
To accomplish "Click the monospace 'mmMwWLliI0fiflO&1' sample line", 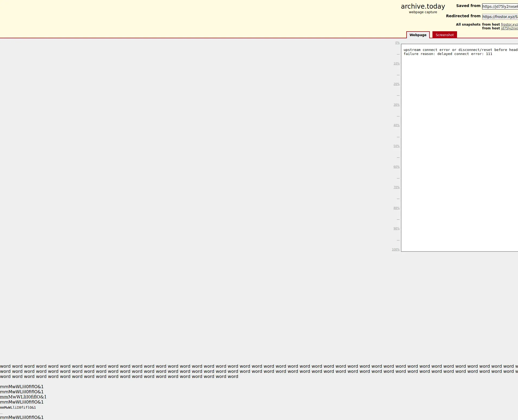I will point(18,408).
